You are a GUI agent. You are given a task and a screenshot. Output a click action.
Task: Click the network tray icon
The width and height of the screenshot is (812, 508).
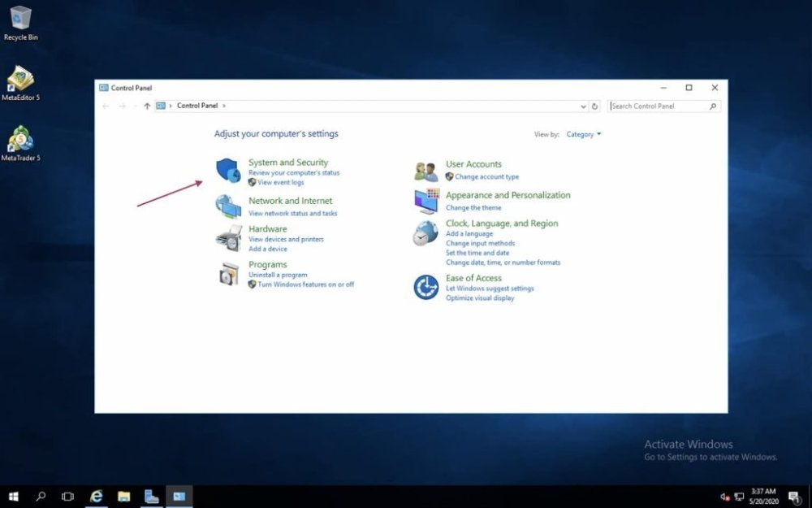[x=739, y=497]
